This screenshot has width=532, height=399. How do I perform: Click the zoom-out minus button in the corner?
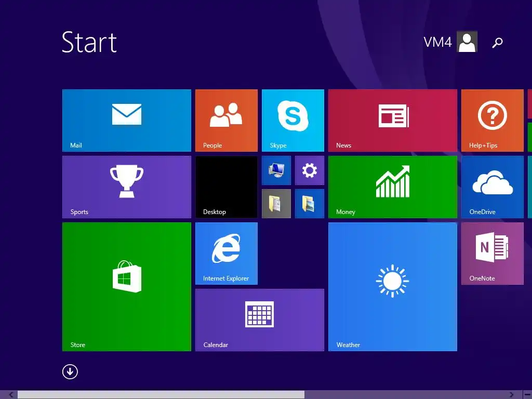(x=527, y=395)
